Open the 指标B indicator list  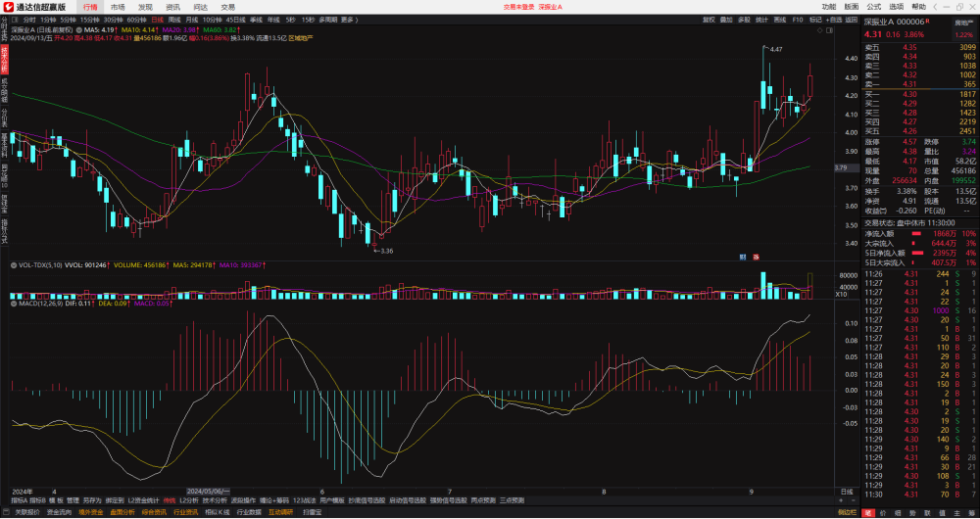(37, 500)
